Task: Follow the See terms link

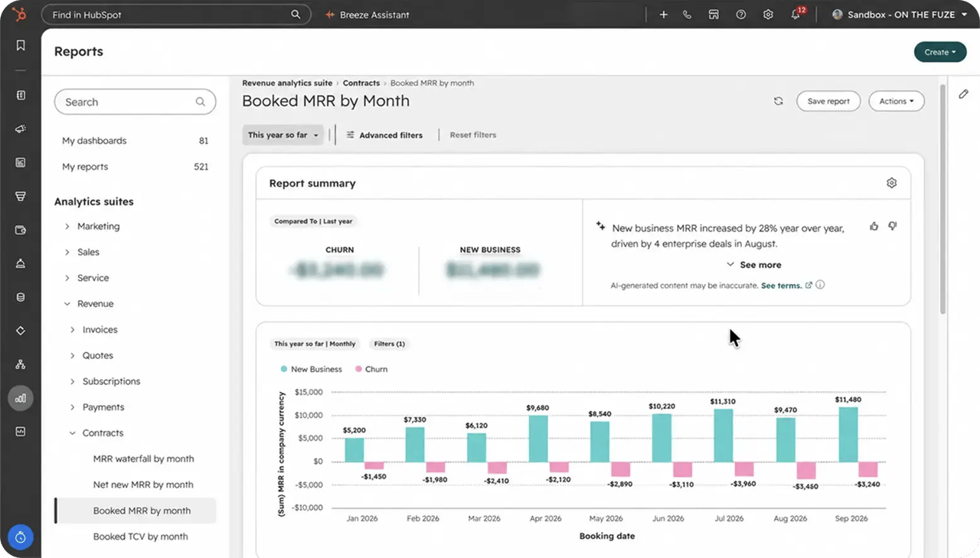Action: (782, 286)
